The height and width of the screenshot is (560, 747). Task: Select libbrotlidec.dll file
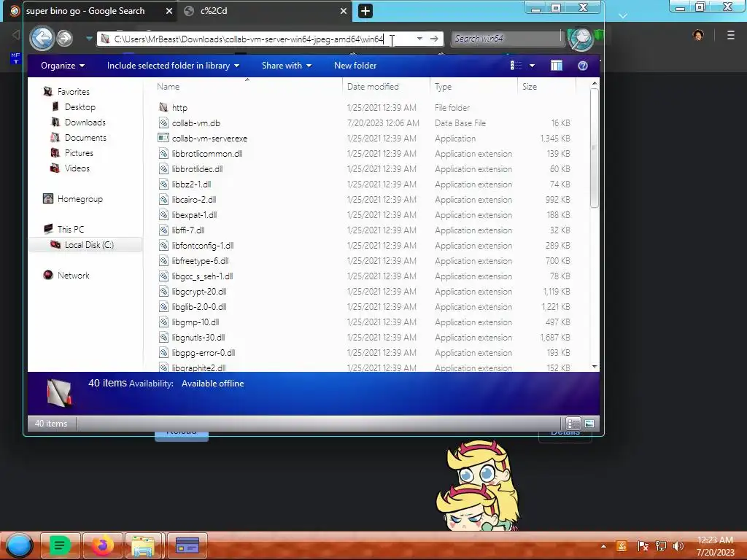[x=197, y=168]
